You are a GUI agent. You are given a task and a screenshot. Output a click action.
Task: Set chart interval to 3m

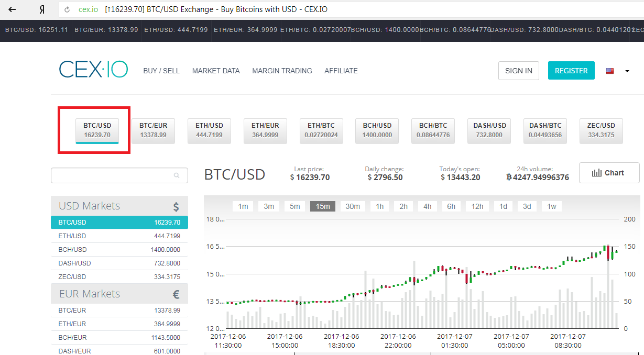point(269,206)
